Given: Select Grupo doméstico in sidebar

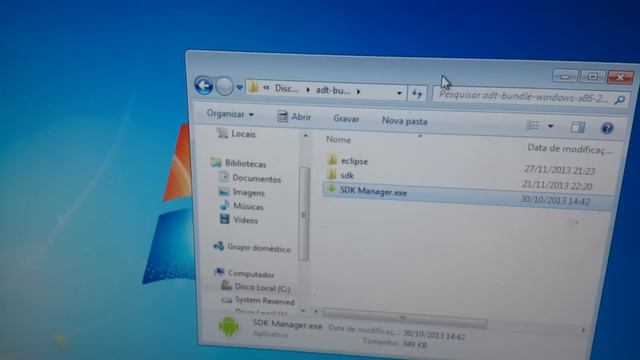Looking at the screenshot, I should [259, 248].
